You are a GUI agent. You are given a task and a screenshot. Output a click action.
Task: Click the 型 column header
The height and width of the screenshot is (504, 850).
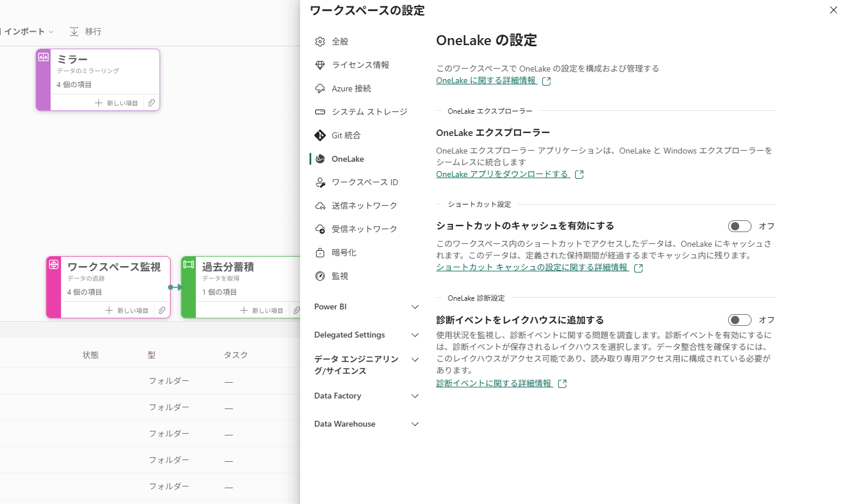point(152,355)
